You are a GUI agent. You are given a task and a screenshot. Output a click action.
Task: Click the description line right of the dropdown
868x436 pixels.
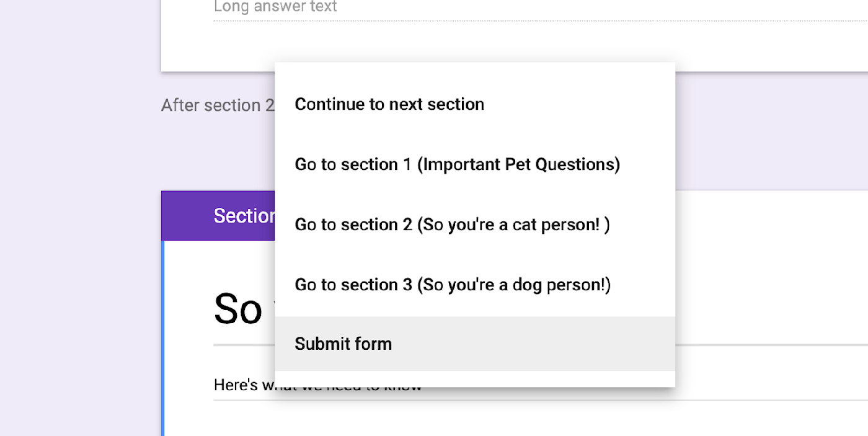pos(769,400)
